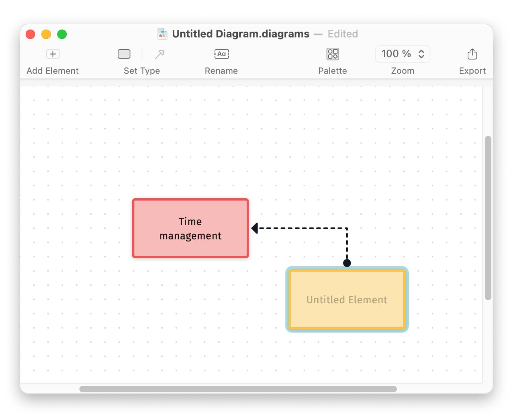Viewport: 513px width, 420px height.
Task: Click the Palette label
Action: (x=332, y=71)
